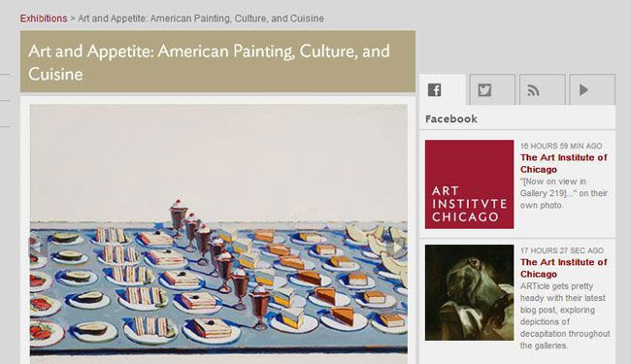Open the Art Institute link posted 16 hours ago
This screenshot has width=631, height=364.
[x=563, y=163]
